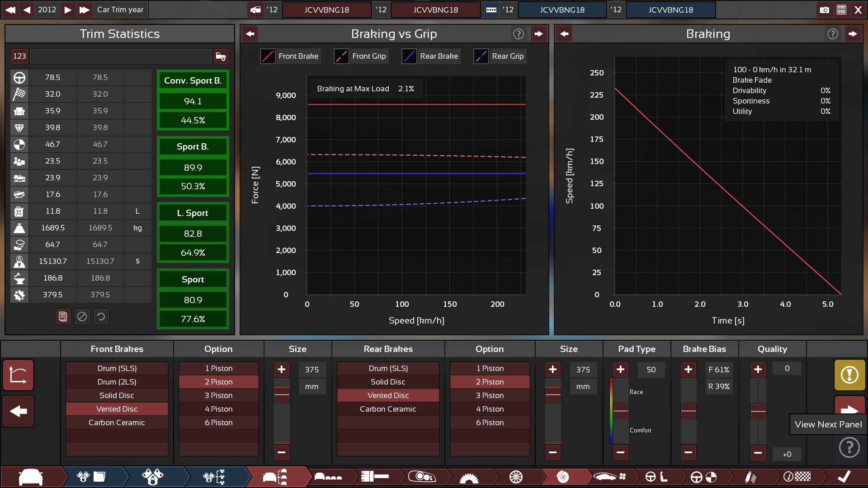
Task: Click the copy stats document icon
Action: click(x=63, y=317)
